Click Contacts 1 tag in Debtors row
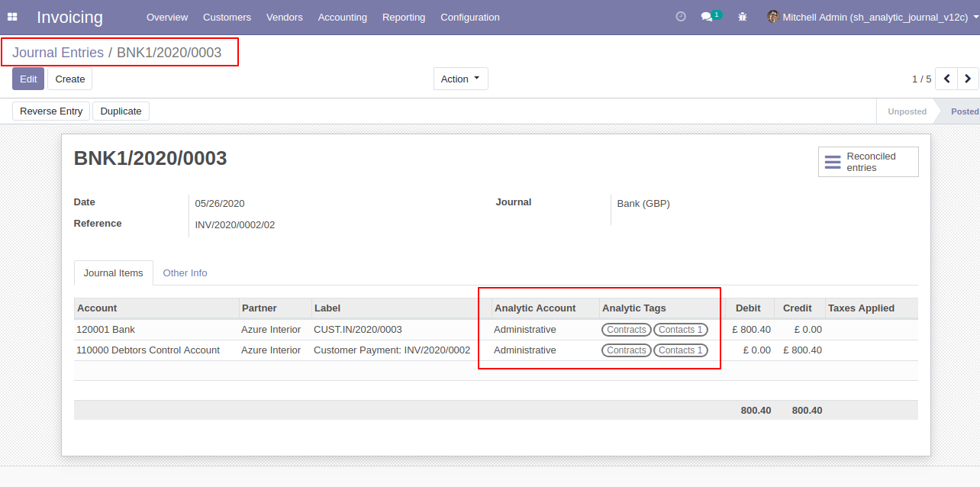This screenshot has height=487, width=980. pos(681,350)
